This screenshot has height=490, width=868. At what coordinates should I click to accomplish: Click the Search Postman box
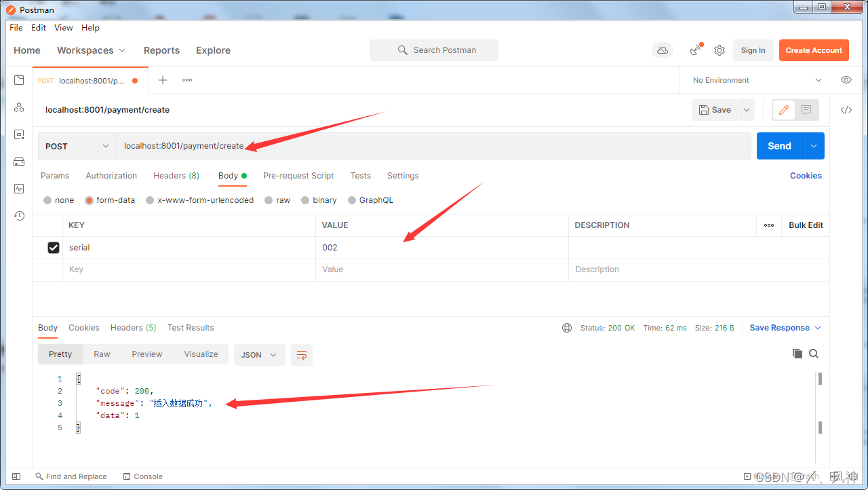pos(434,50)
